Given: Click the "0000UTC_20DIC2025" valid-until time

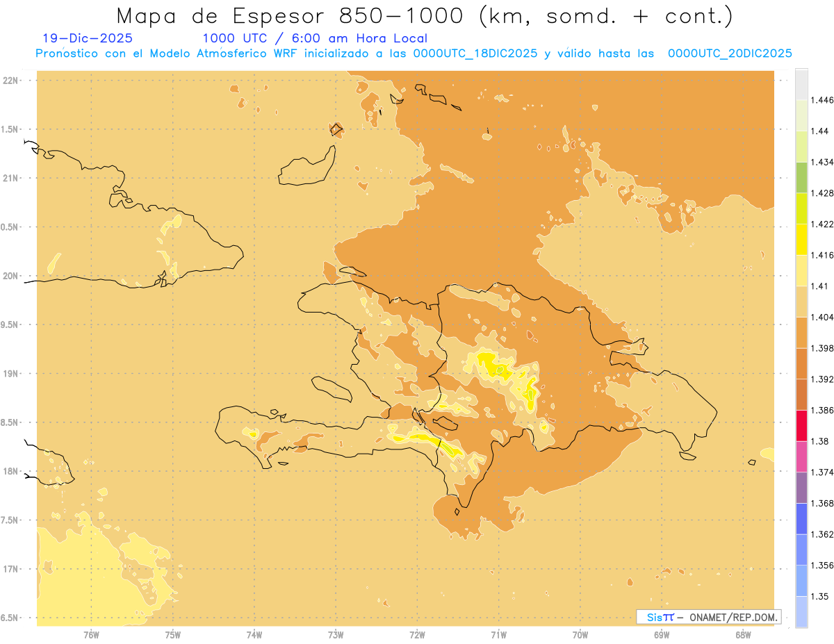Looking at the screenshot, I should coord(730,53).
